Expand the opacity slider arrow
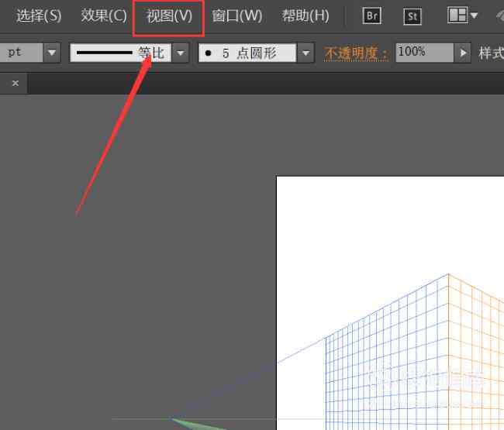Screen dimensions: 504x430 [463, 53]
